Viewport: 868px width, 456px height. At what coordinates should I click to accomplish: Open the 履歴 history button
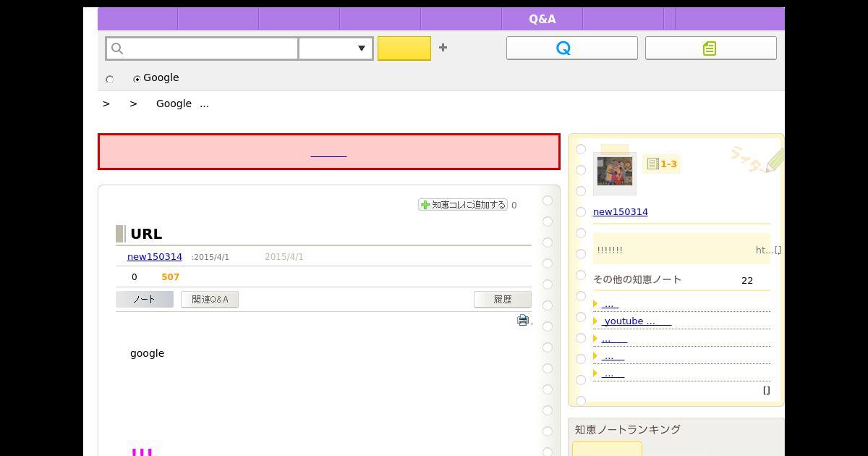pyautogui.click(x=503, y=300)
